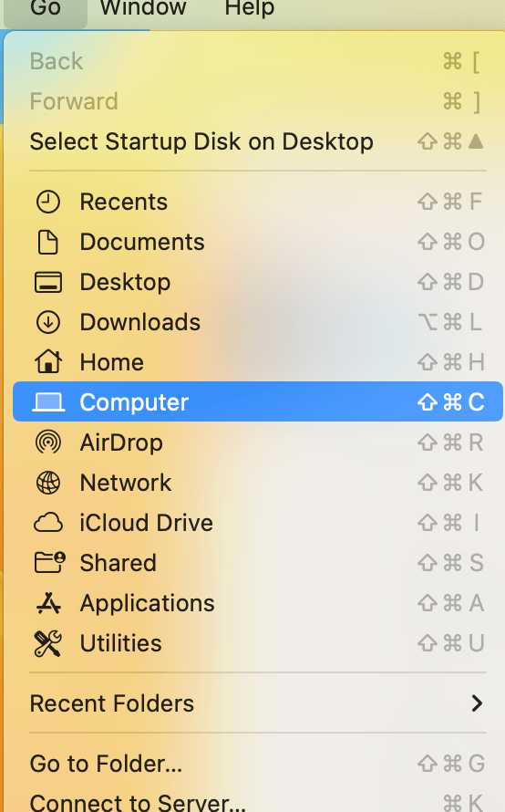Click the Applications A-shaped icon

coord(48,603)
